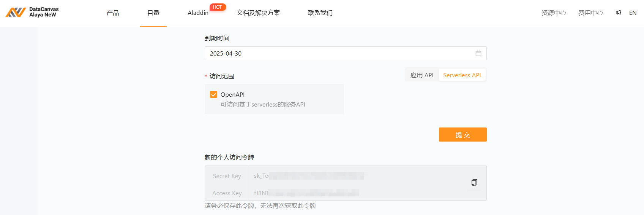
Task: Switch language to EN
Action: click(633, 13)
